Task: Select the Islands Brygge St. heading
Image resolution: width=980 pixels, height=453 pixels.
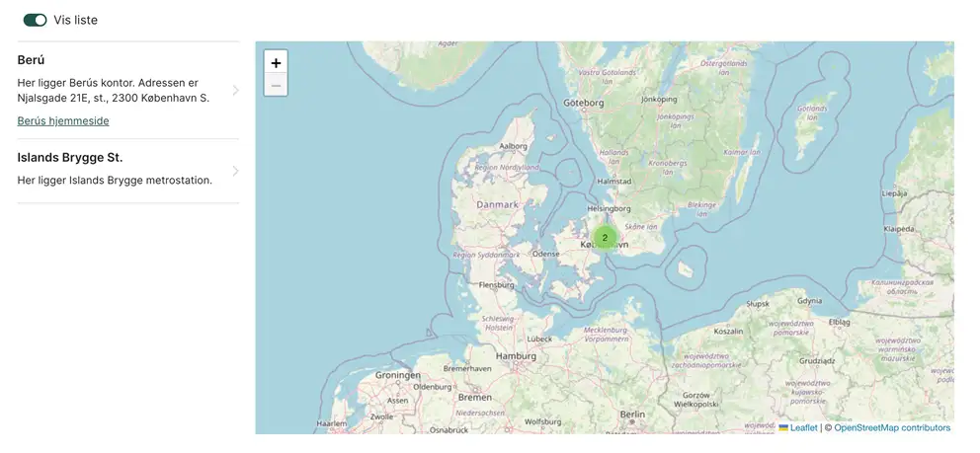Action: click(70, 158)
